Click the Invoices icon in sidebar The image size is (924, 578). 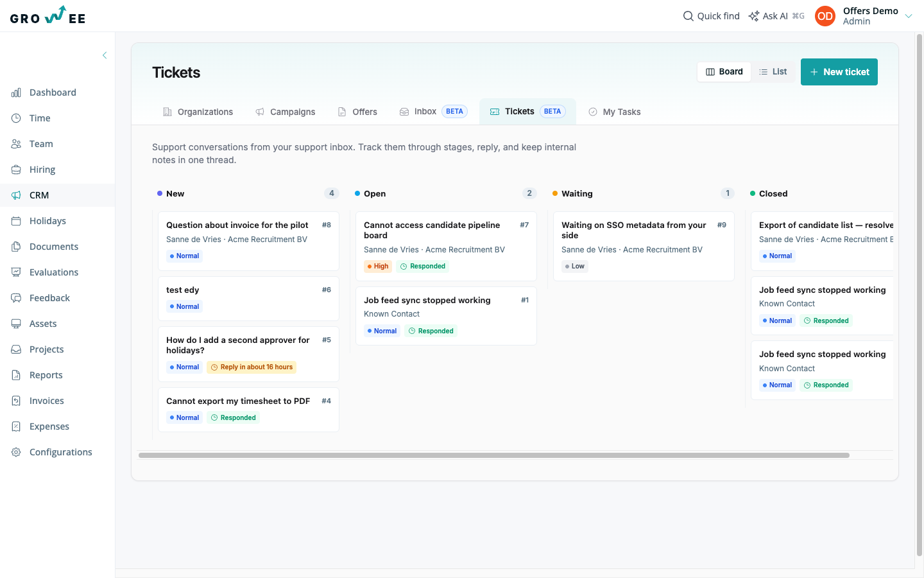pyautogui.click(x=16, y=401)
